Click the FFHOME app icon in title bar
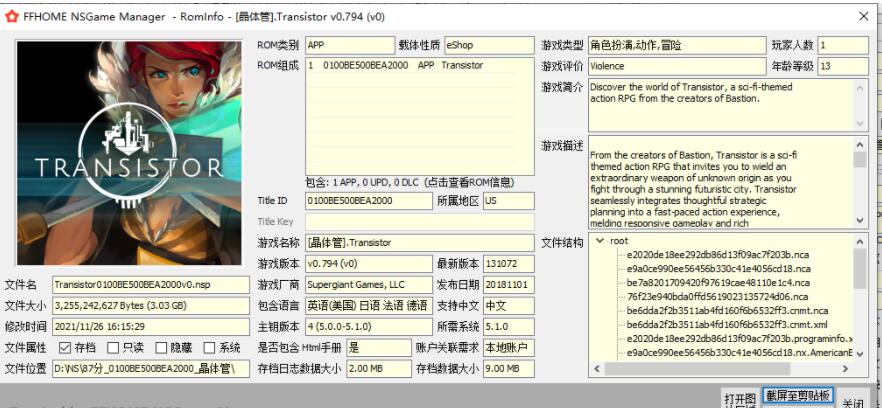Screen dimensions: 882x408 click(12, 15)
